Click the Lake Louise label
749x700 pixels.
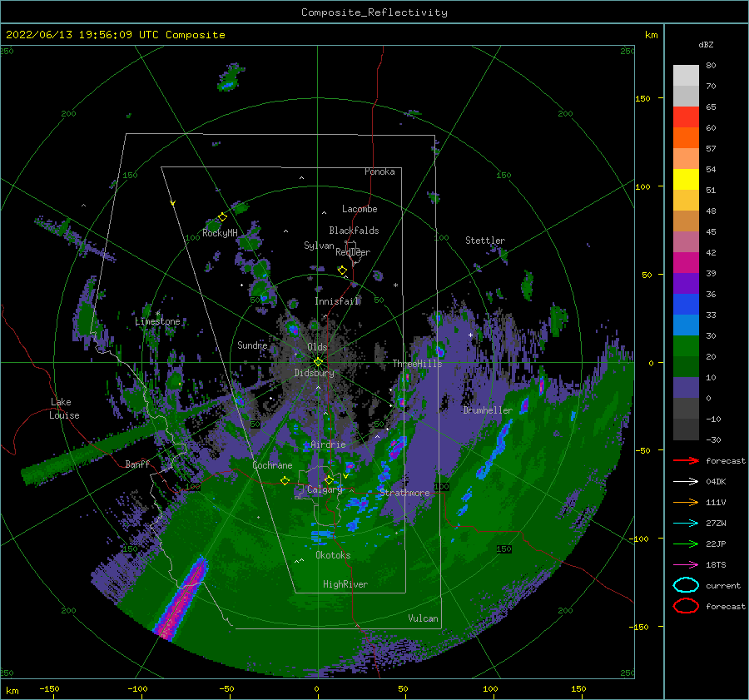pyautogui.click(x=64, y=409)
